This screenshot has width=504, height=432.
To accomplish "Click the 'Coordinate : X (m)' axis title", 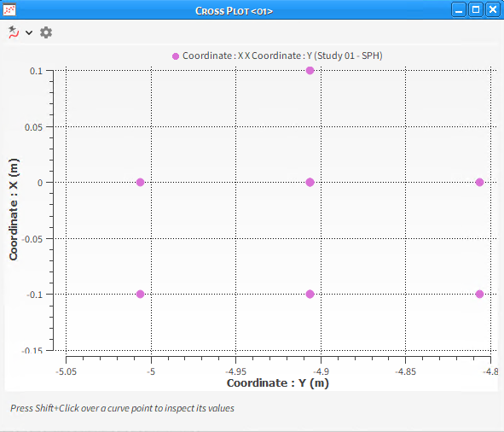I will point(14,209).
